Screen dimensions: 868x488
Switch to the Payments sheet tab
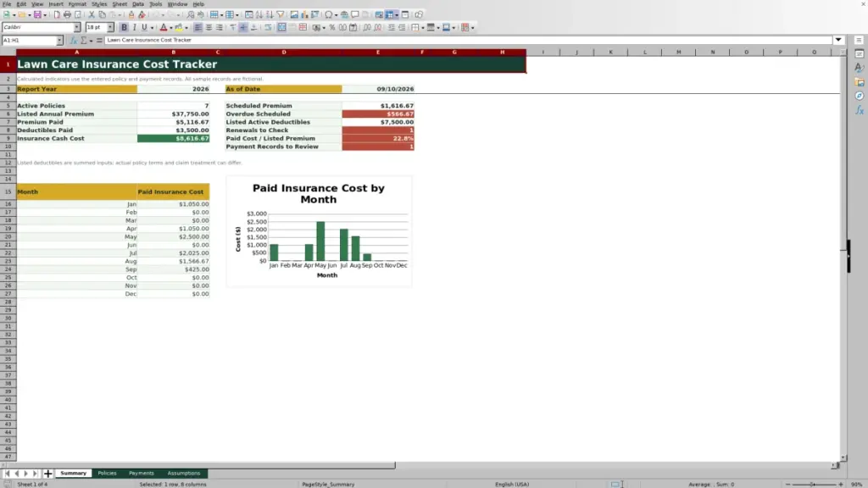pyautogui.click(x=142, y=474)
